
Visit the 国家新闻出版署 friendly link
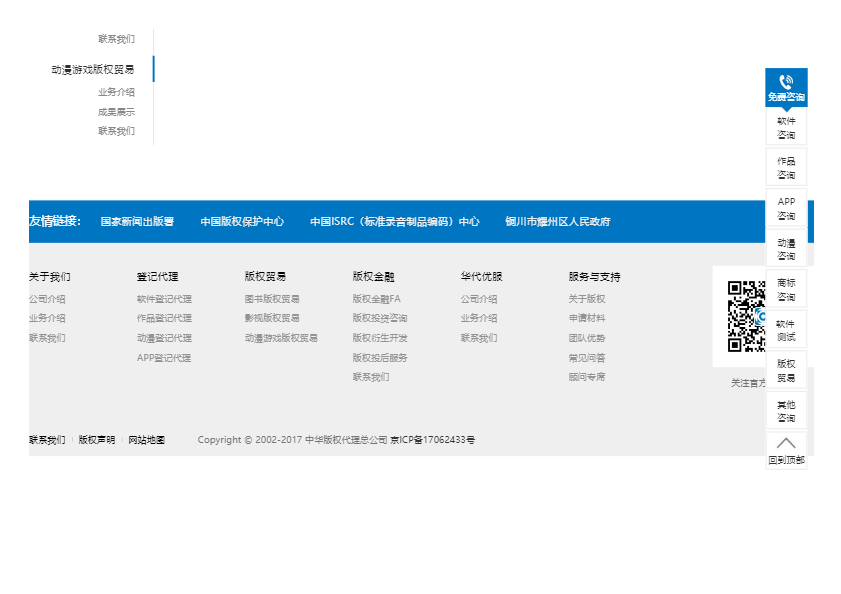[137, 222]
